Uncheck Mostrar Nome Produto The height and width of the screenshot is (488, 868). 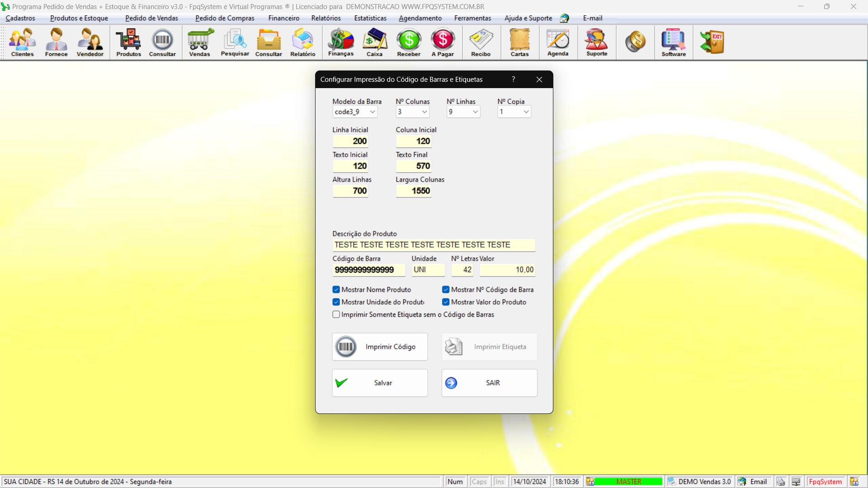(336, 290)
